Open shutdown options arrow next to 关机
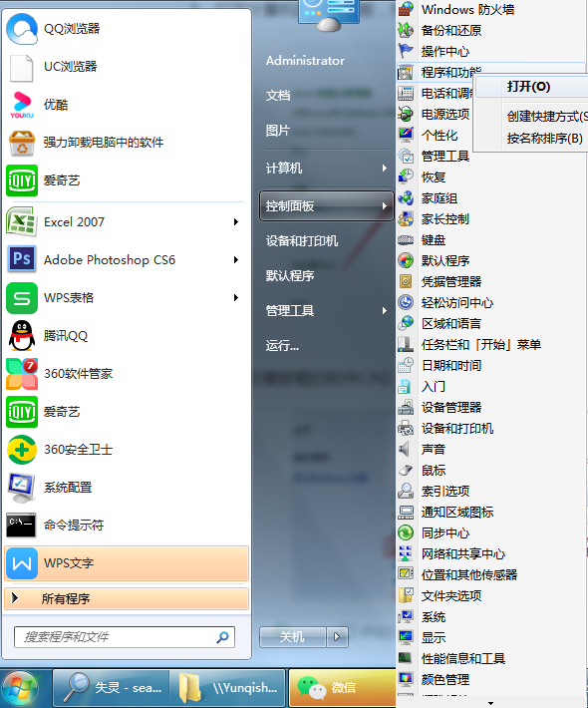588x708 pixels. tap(337, 637)
